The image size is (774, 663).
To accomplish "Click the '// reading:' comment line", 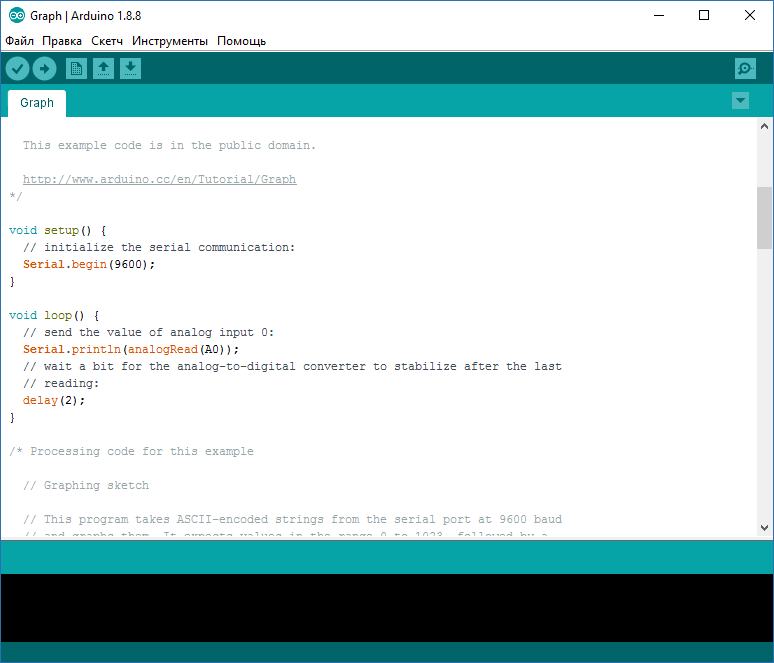I will tap(61, 384).
